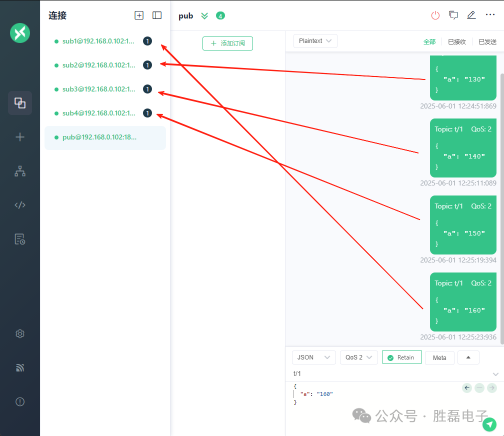The width and height of the screenshot is (504, 436).
Task: Click unread badge on sub3 connection
Action: [147, 89]
